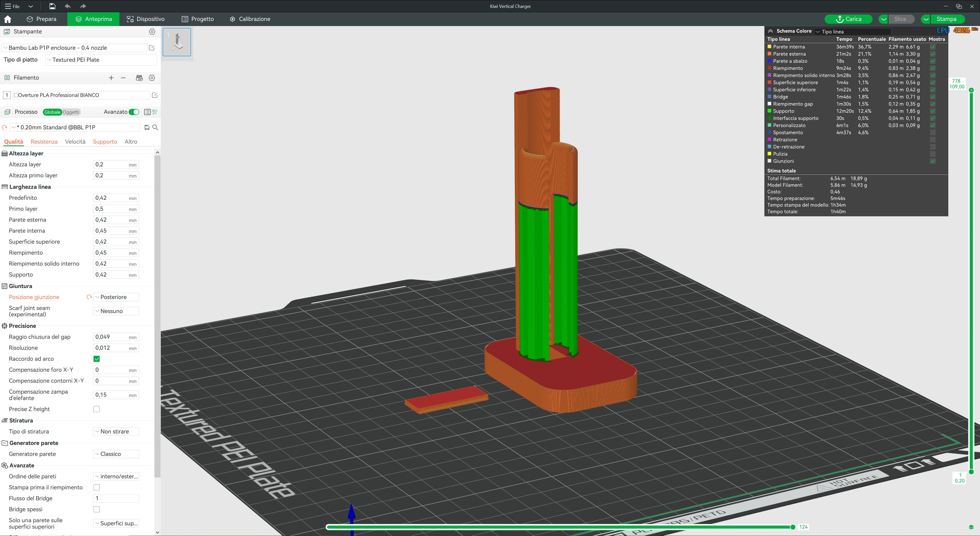Show Spostamento lines in legend
The height and width of the screenshot is (536, 980).
pyautogui.click(x=933, y=132)
